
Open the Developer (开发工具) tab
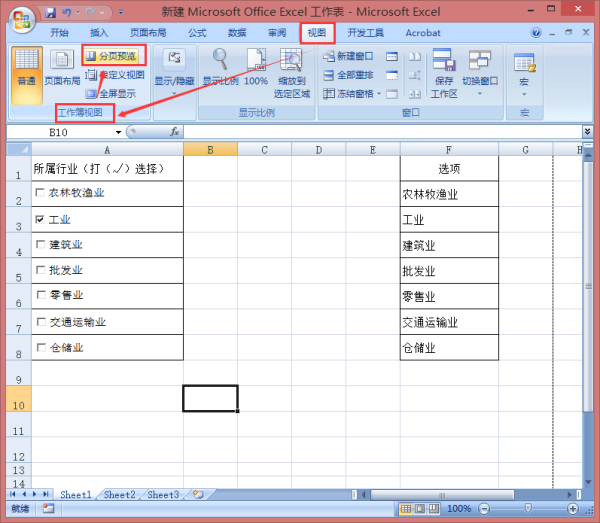click(x=365, y=33)
